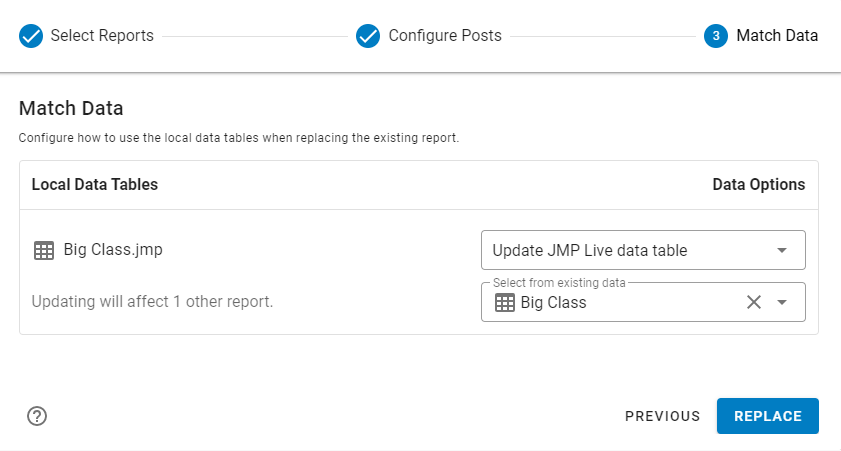Open help with the question mark icon
The width and height of the screenshot is (841, 451).
coord(37,416)
